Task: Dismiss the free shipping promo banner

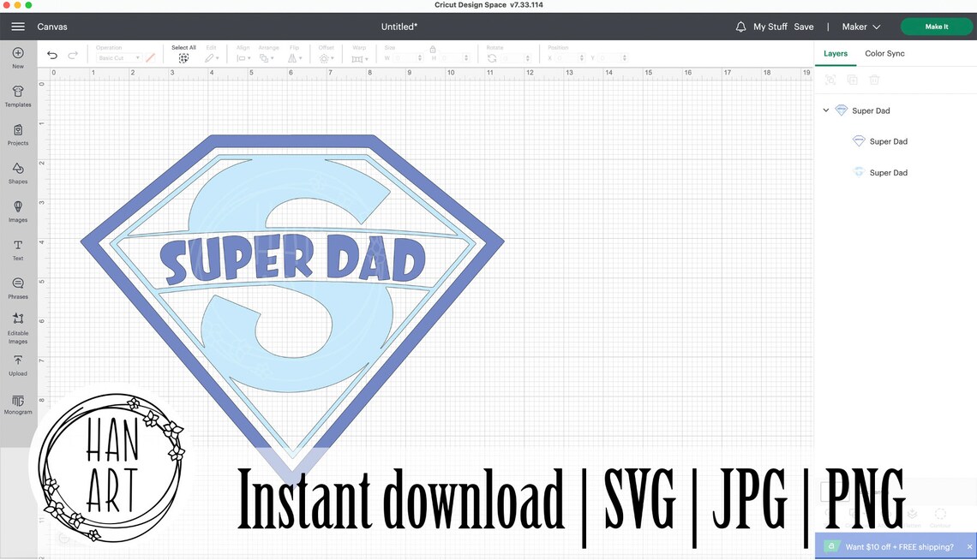Action: 969,546
